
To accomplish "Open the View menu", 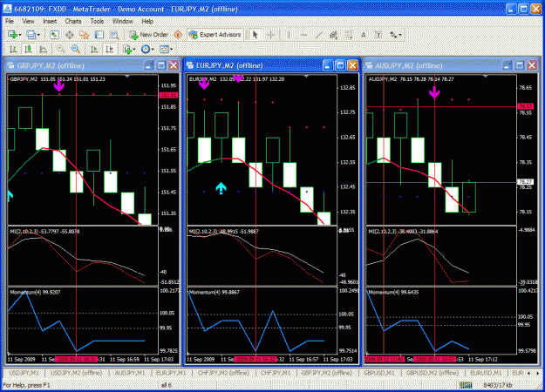I will [28, 21].
